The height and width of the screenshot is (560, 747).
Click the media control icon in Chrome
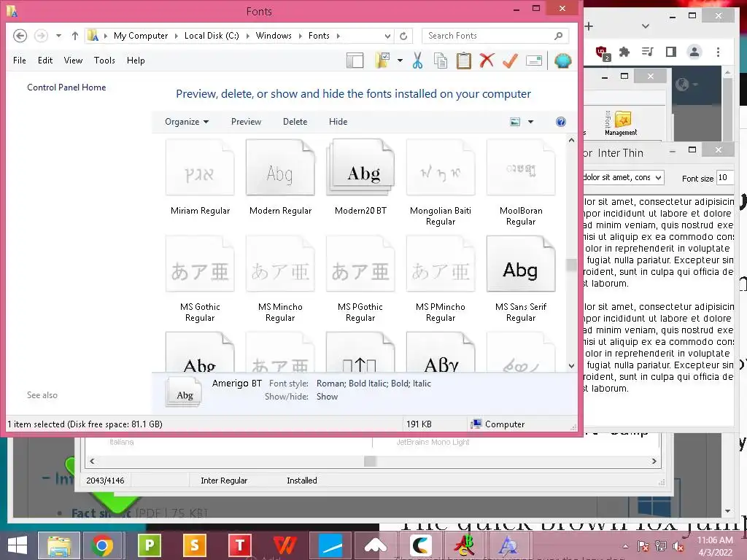(x=648, y=52)
